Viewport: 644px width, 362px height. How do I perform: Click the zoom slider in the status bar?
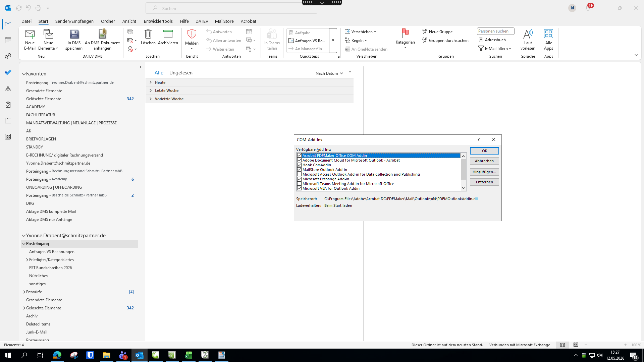tap(606, 345)
